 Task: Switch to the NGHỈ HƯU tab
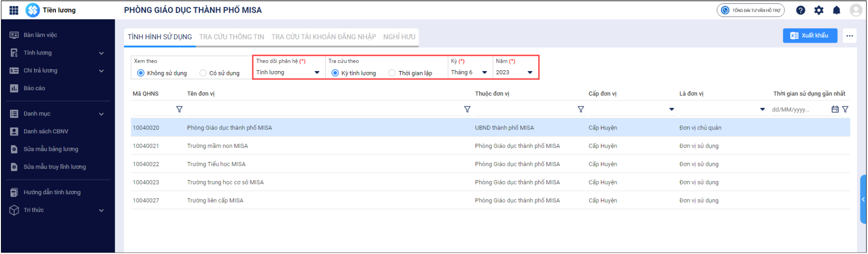tap(399, 37)
